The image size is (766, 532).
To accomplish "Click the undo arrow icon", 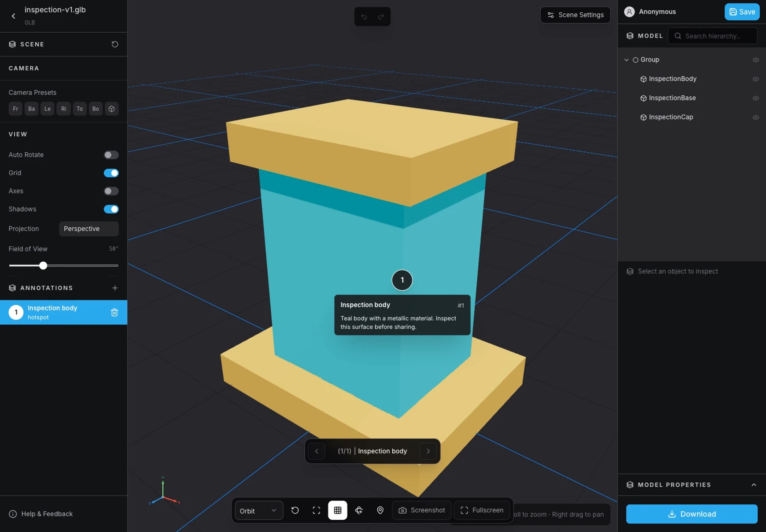I will [364, 17].
